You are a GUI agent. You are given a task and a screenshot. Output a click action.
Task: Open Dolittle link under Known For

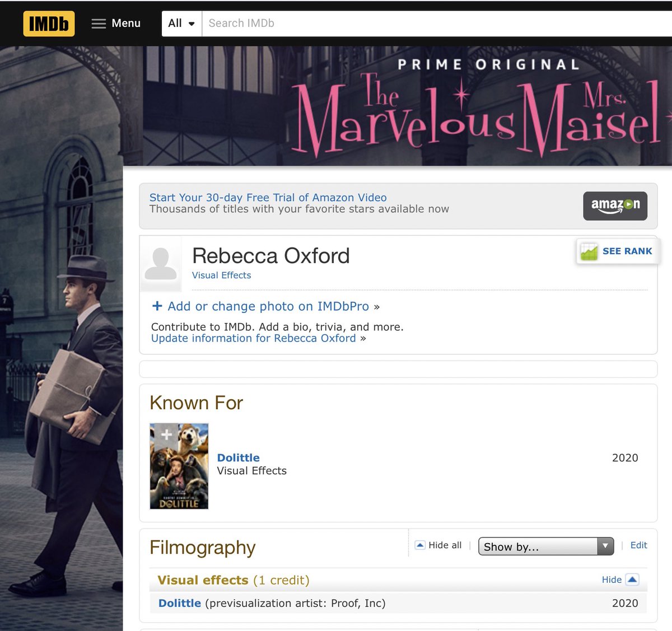pos(239,457)
